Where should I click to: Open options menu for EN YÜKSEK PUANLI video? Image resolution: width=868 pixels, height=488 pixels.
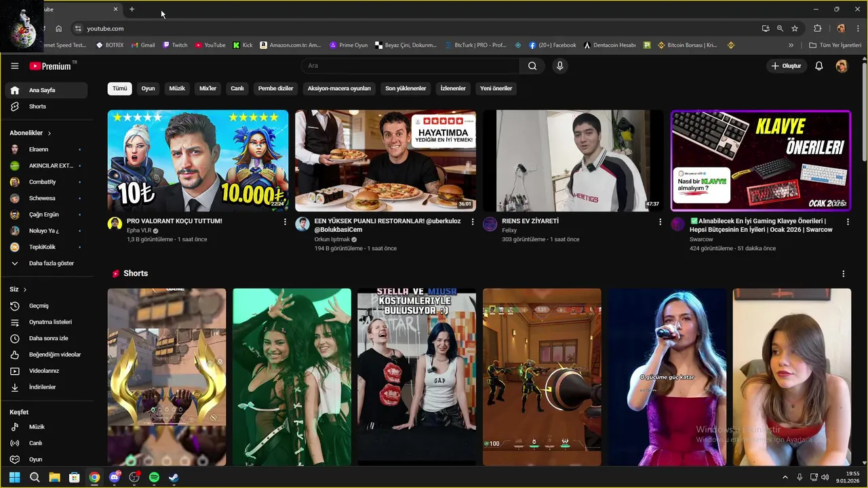click(473, 222)
